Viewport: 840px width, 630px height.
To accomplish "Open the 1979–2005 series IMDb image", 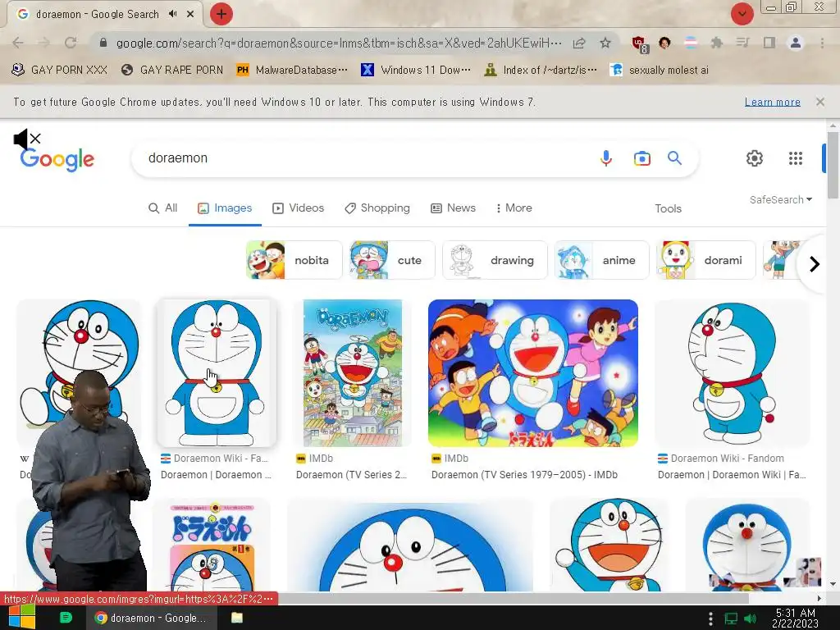I will [533, 373].
